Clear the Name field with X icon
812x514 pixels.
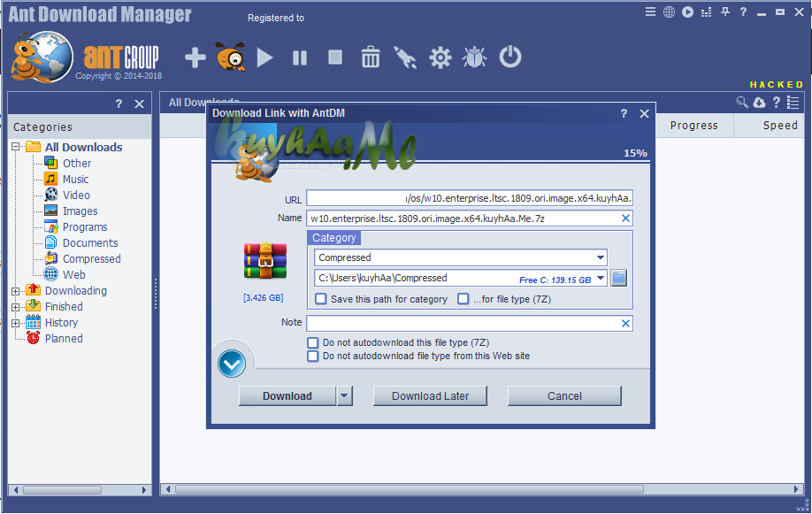(x=625, y=219)
